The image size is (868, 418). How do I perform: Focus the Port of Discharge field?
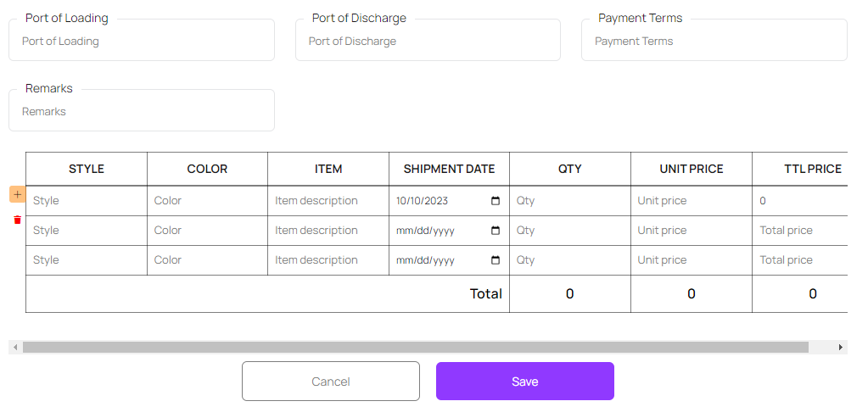tap(428, 41)
